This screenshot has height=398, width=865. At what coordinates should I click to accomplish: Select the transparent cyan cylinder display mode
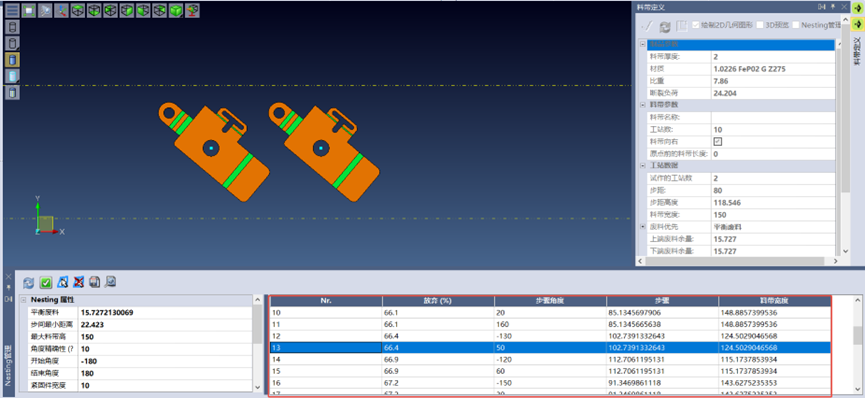[12, 76]
